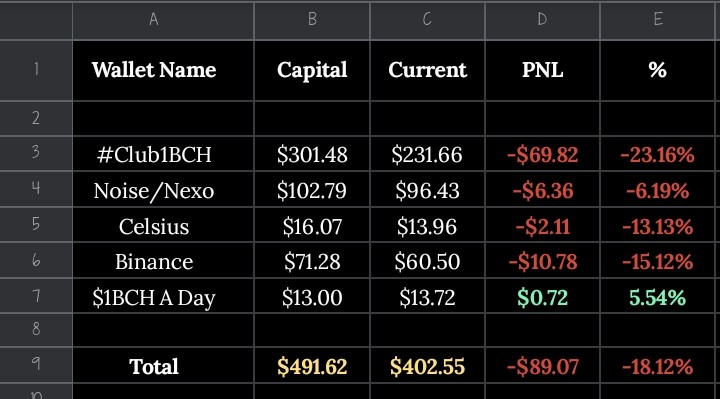Click the #Club1BCH wallet cell
Image resolution: width=720 pixels, height=399 pixels.
(163, 154)
